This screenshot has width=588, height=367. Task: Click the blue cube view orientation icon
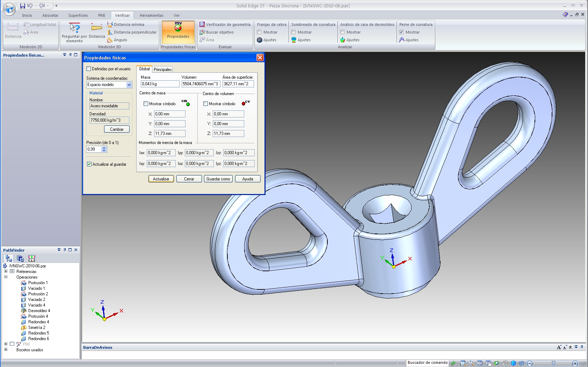(x=513, y=363)
